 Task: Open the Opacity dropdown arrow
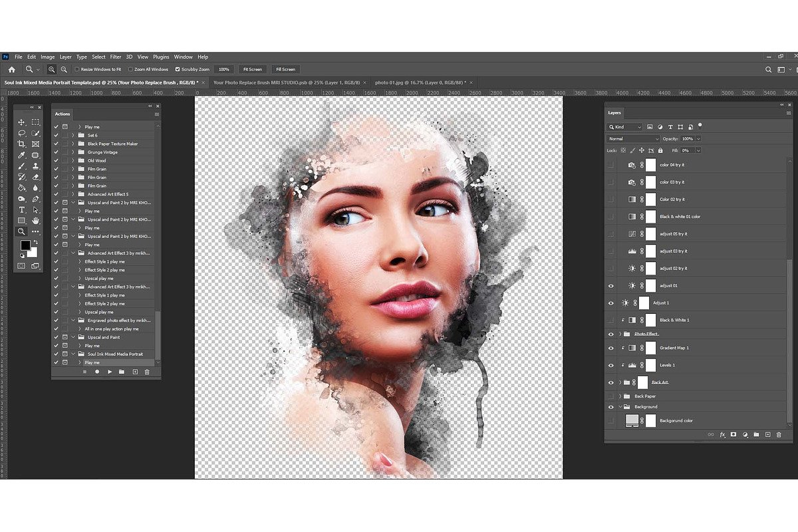698,139
